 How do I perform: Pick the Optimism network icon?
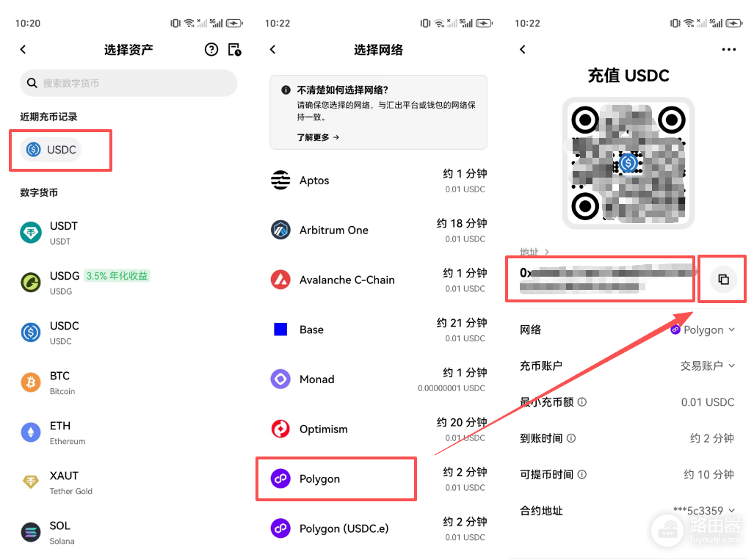coord(280,429)
